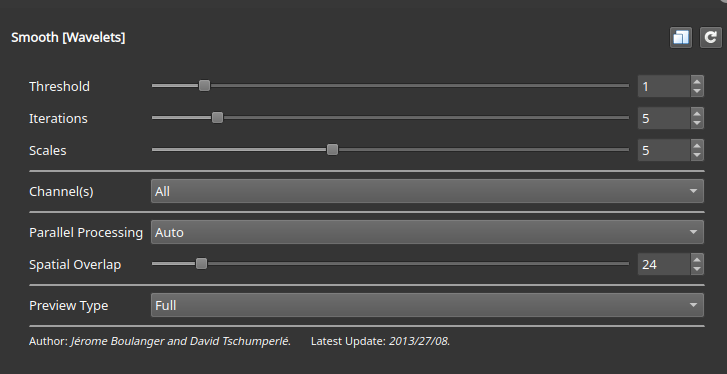Click the Spatial Overlap value field
The image size is (727, 374).
(664, 264)
